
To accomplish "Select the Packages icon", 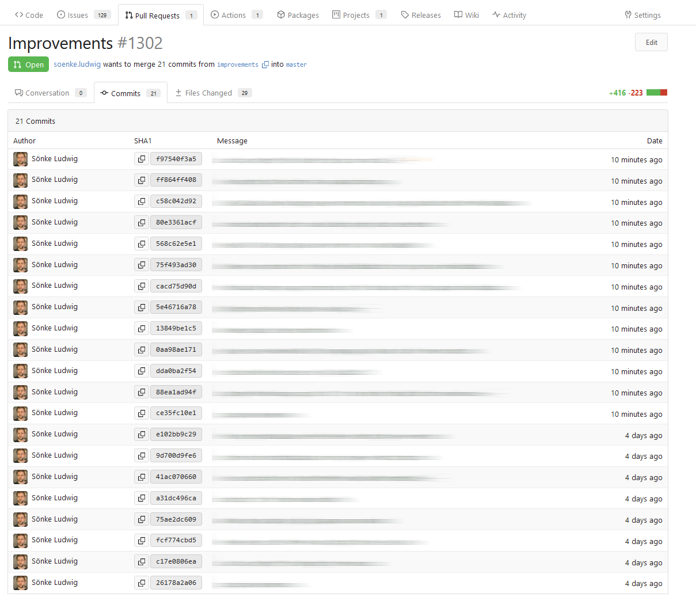I will point(280,14).
